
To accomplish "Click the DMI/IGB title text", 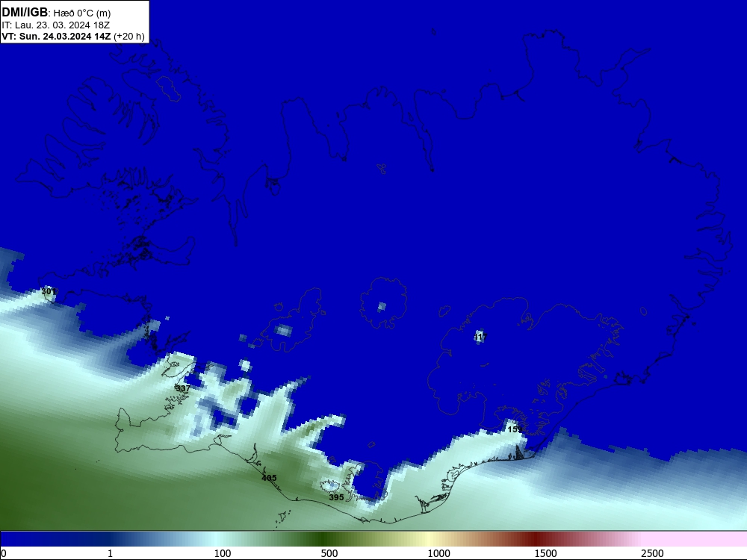I will click(x=25, y=13).
